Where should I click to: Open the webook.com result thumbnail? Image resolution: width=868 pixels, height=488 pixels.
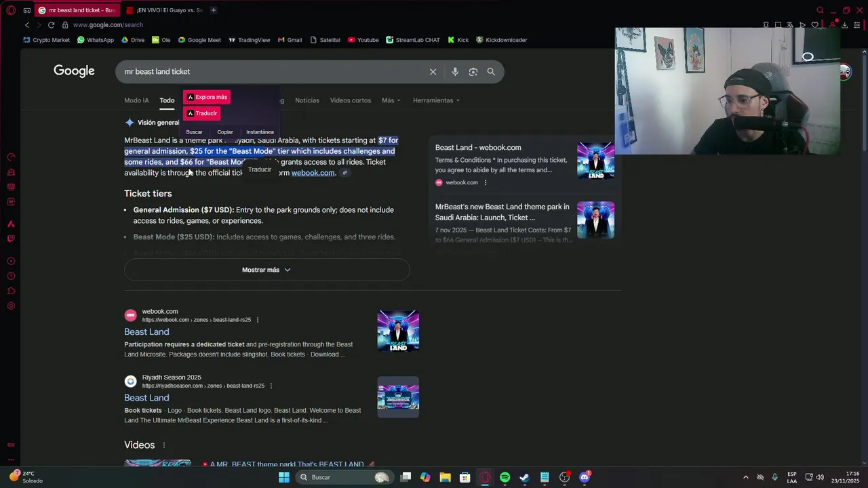click(x=398, y=331)
